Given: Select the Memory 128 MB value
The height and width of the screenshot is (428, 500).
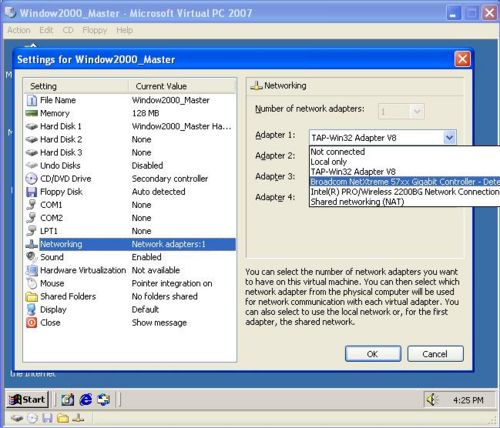Looking at the screenshot, I should click(146, 113).
